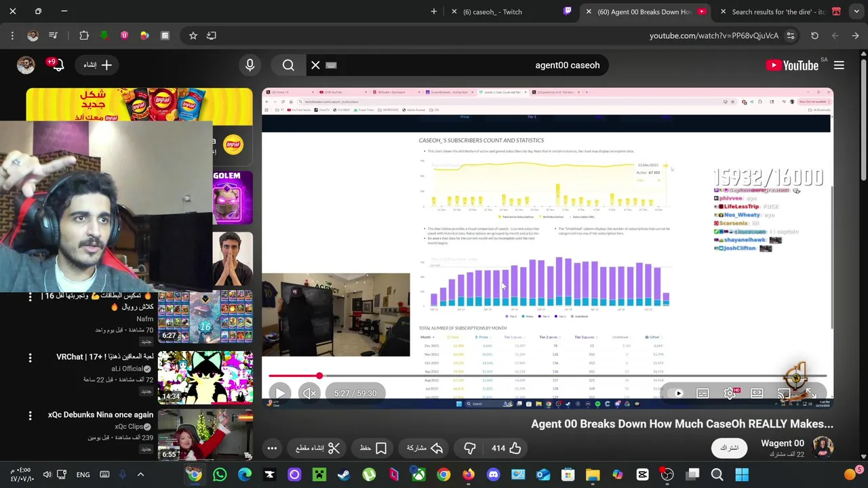
Task: Switch ENG input language in tray
Action: 83,474
